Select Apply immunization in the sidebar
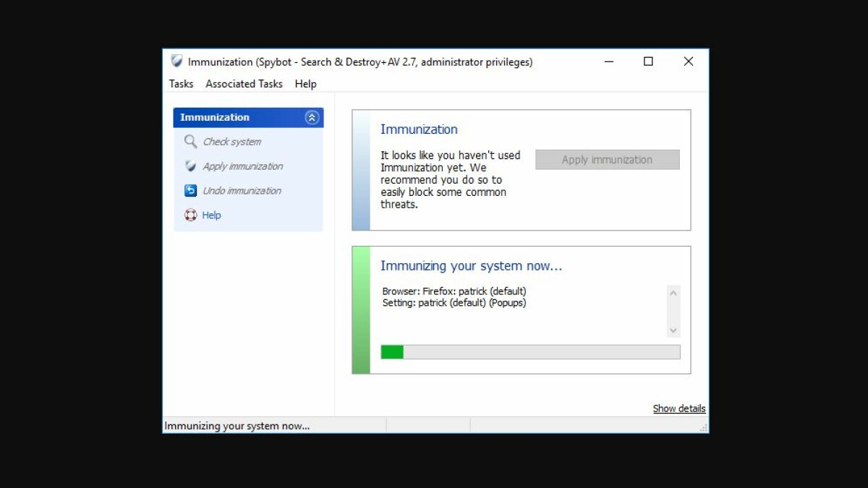The width and height of the screenshot is (868, 488). [242, 166]
